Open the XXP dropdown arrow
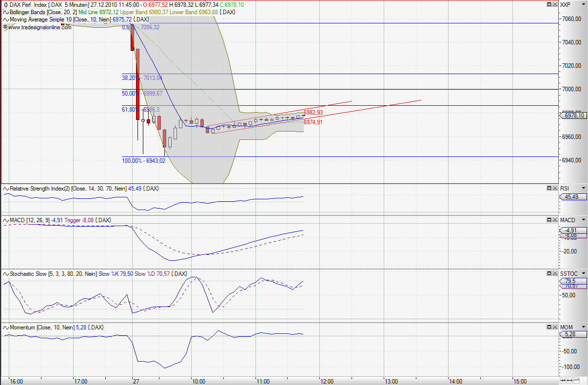Screen dimensions: 588x385 coord(583,4)
